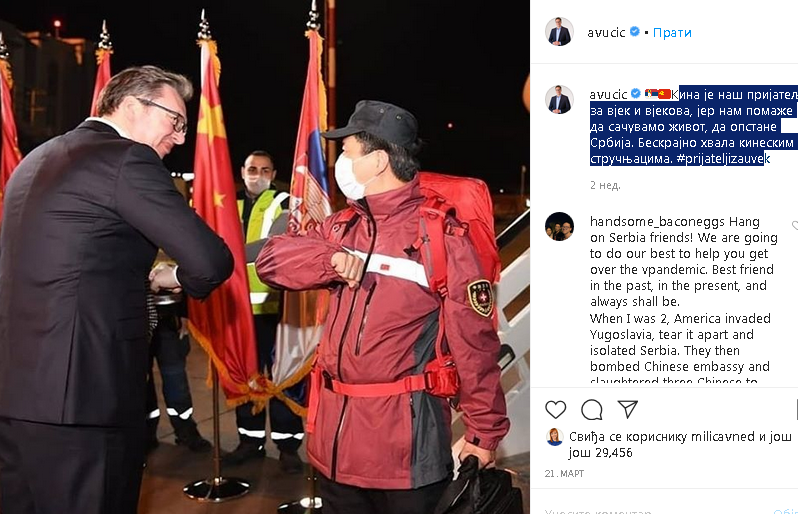The image size is (798, 514).
Task: Open the comment speech bubble icon
Action: 592,410
